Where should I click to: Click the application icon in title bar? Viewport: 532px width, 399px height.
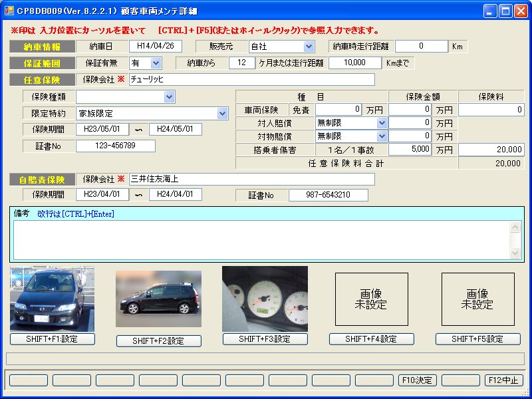pyautogui.click(x=9, y=11)
